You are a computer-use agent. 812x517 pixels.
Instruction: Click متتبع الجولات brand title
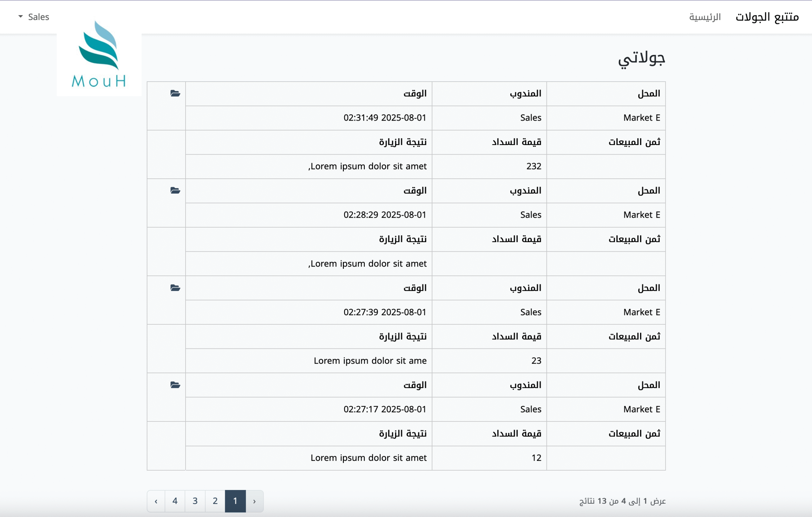pos(767,17)
